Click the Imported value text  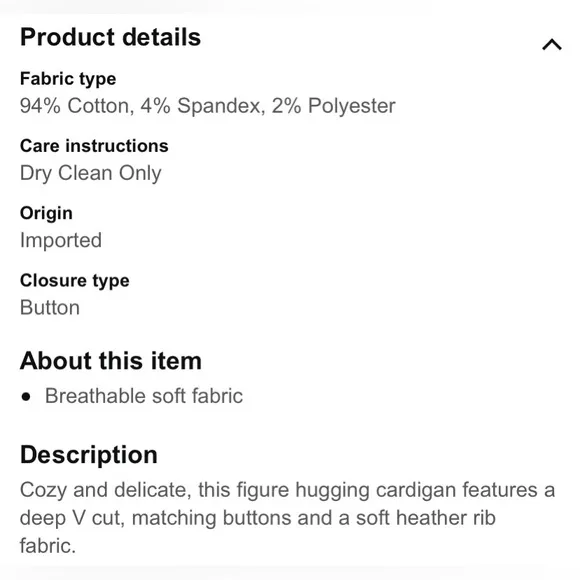point(61,240)
